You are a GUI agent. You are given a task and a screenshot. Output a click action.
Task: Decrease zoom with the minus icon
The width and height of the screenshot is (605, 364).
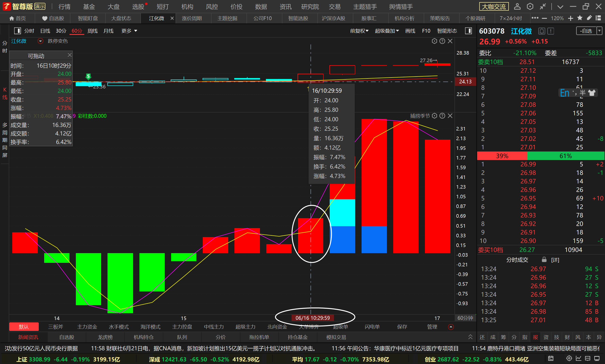[544, 18]
